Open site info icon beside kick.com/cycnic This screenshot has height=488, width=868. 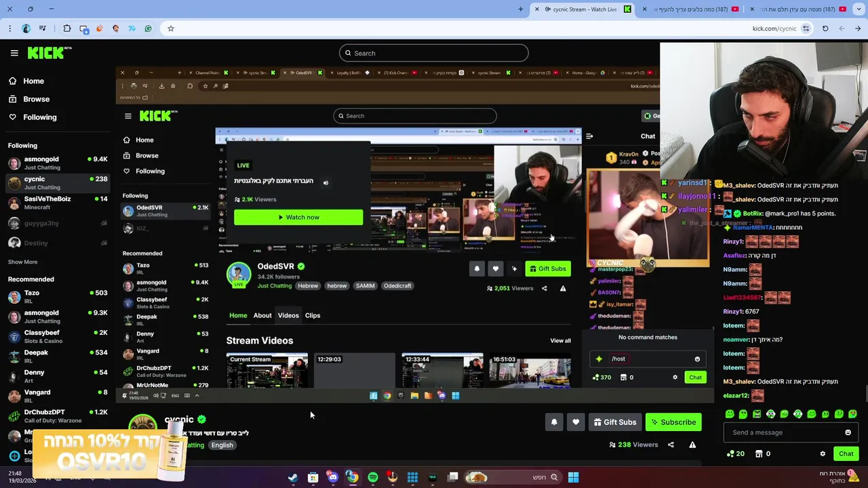(x=806, y=28)
